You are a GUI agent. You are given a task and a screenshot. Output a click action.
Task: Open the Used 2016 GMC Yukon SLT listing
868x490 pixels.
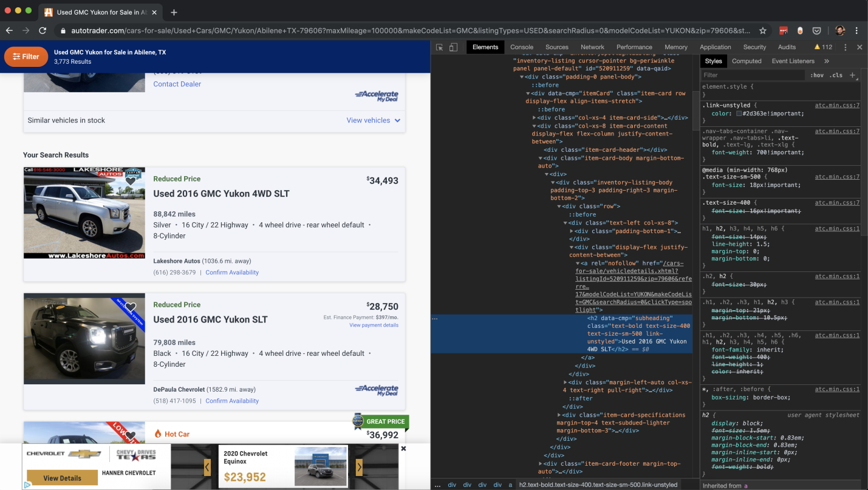click(210, 319)
